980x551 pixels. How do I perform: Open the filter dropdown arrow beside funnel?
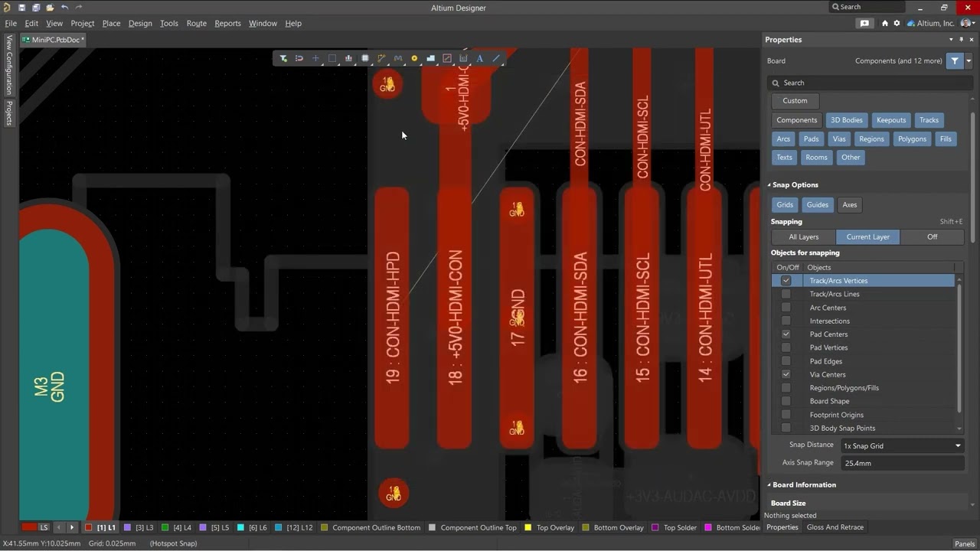(x=969, y=61)
